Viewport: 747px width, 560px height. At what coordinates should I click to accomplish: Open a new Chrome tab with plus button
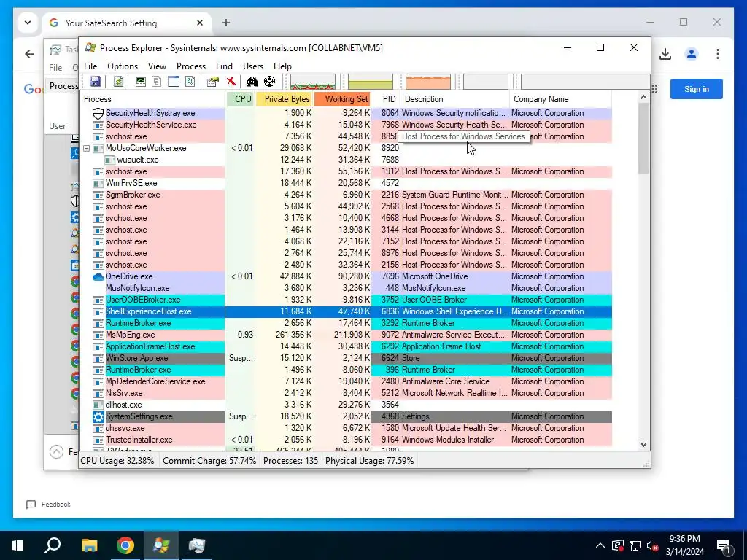[x=226, y=23]
